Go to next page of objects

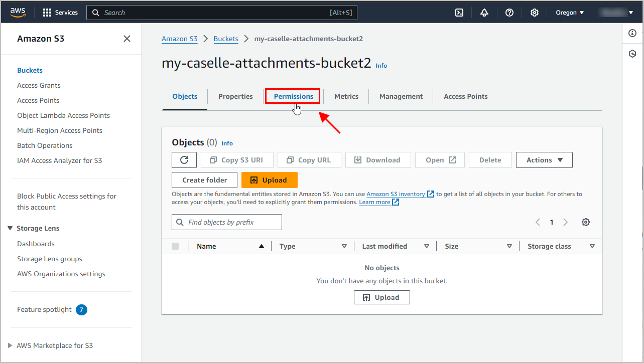point(566,222)
